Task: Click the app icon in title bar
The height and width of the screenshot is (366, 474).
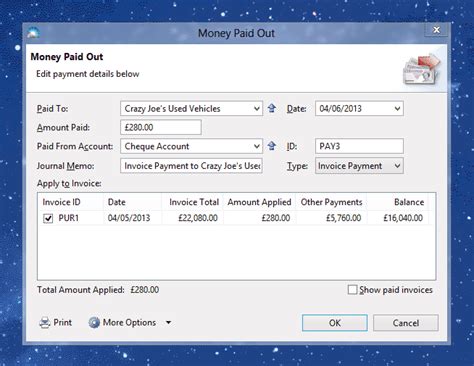Action: (33, 33)
